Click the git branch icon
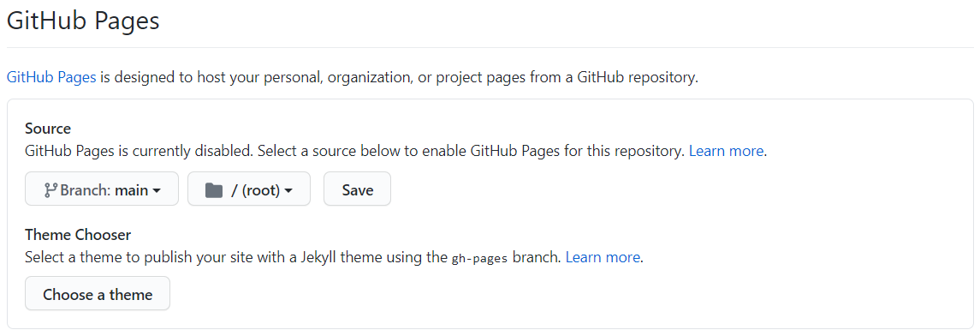Image resolution: width=980 pixels, height=336 pixels. pos(50,189)
